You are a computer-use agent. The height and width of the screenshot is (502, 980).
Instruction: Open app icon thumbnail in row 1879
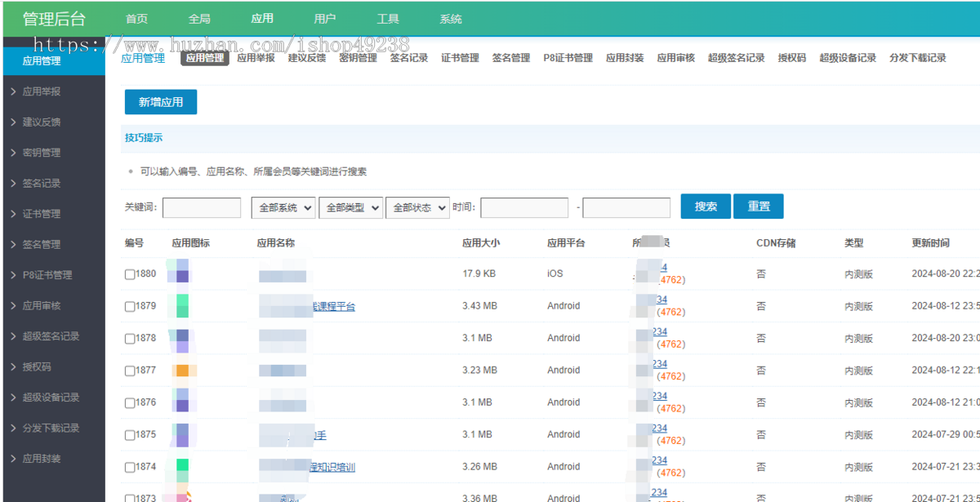point(178,305)
